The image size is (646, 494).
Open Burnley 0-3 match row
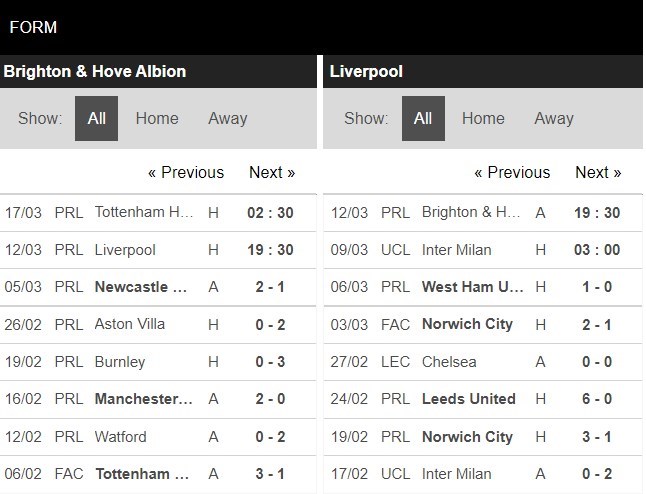tap(158, 362)
